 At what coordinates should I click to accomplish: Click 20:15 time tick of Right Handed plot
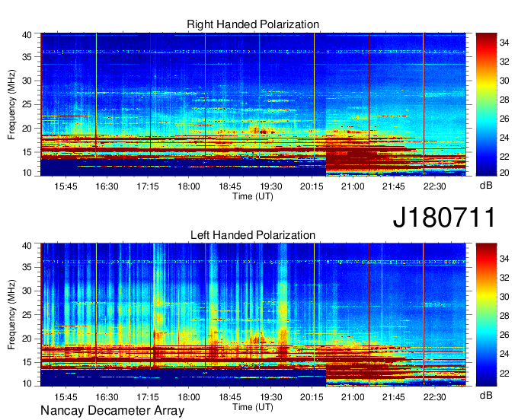point(312,186)
